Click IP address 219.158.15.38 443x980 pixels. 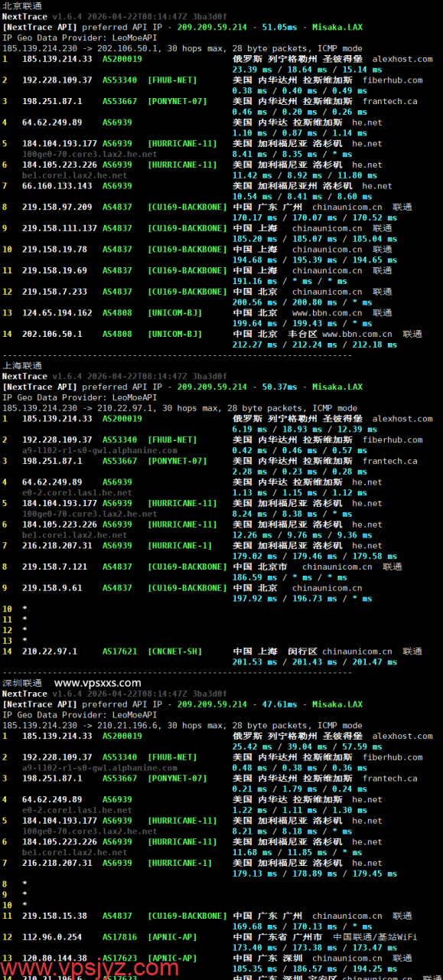55,916
